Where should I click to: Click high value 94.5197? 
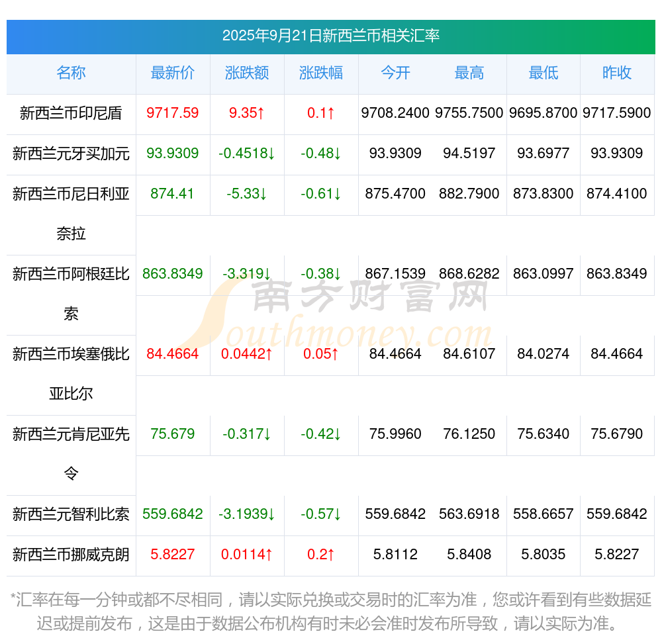pyautogui.click(x=469, y=153)
